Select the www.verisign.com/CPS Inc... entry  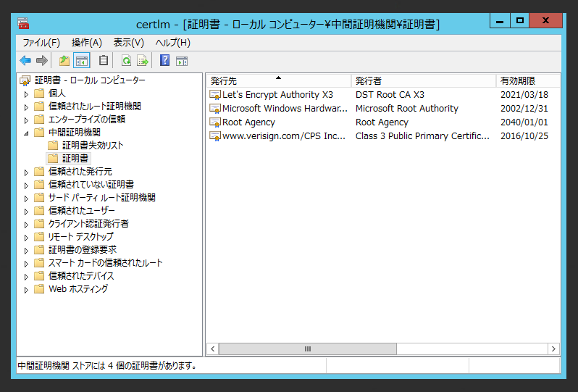[284, 135]
